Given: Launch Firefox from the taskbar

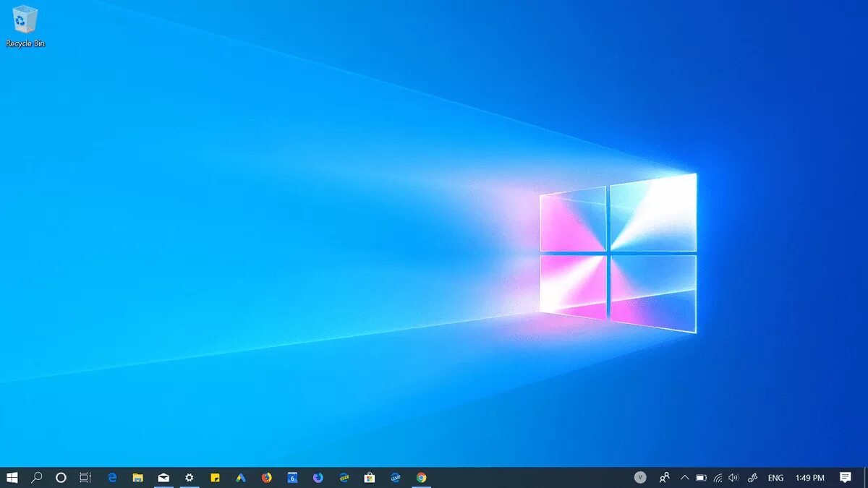Looking at the screenshot, I should (x=266, y=477).
